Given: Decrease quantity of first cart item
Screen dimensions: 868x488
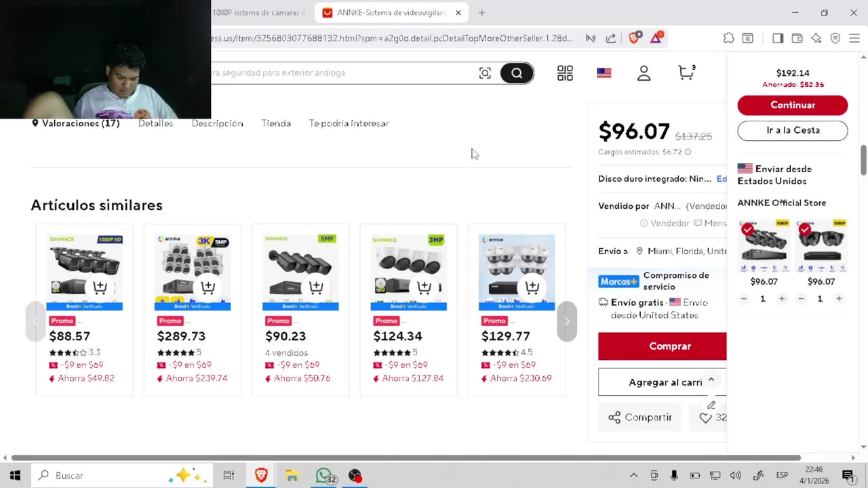Looking at the screenshot, I should point(744,299).
